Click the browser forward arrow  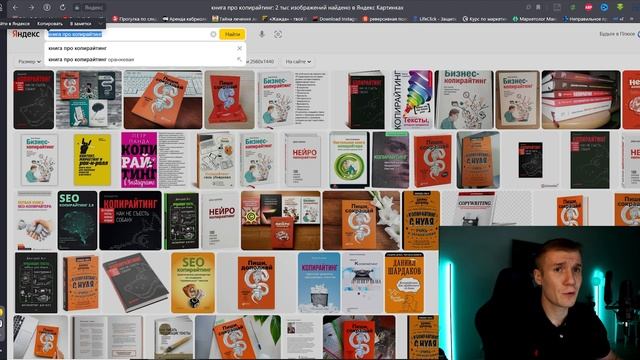[x=31, y=7]
